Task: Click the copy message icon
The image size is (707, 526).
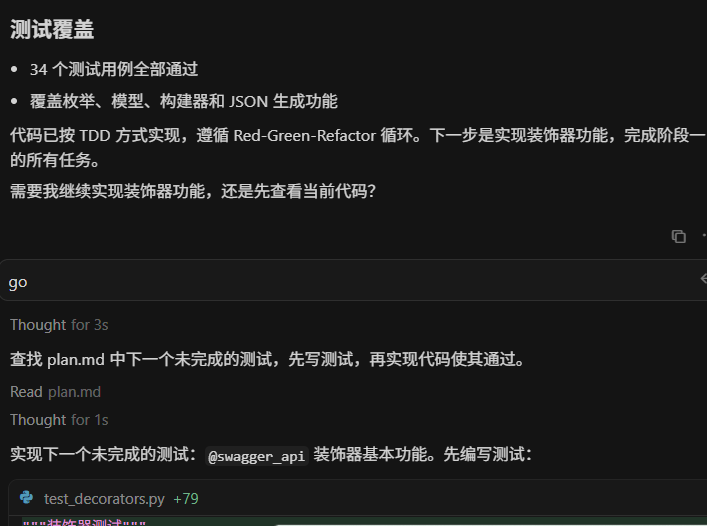Action: 679,236
